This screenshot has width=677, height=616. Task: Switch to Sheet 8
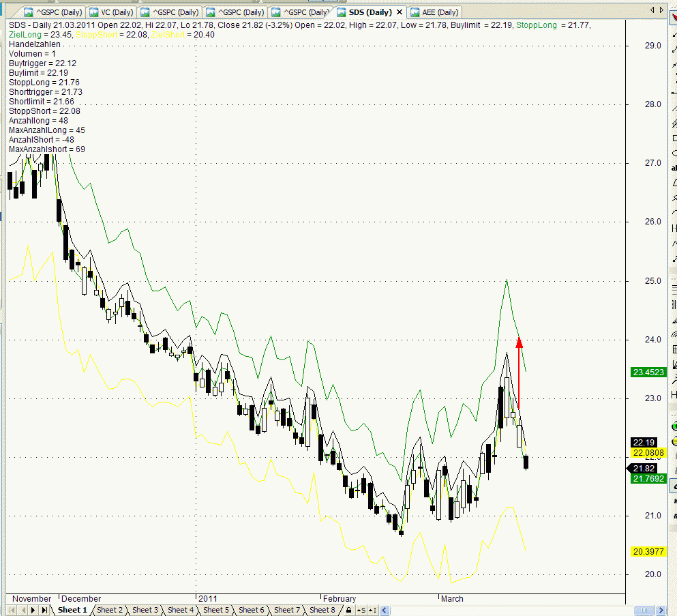point(322,610)
